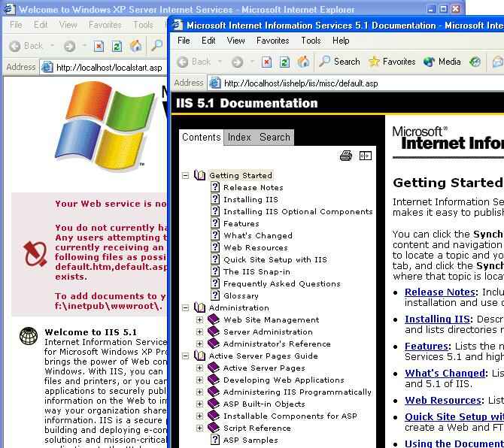Click Active Server Pages Guide book icon
This screenshot has height=448, width=504.
pyautogui.click(x=199, y=356)
